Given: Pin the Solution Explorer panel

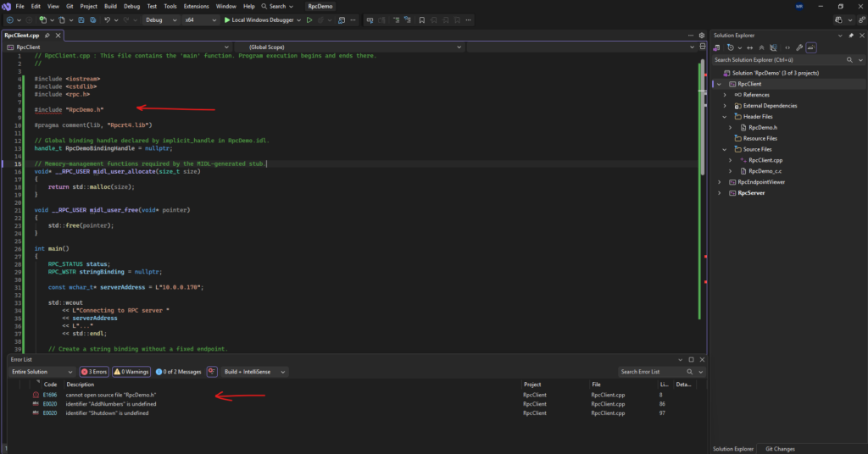Looking at the screenshot, I should (x=851, y=36).
